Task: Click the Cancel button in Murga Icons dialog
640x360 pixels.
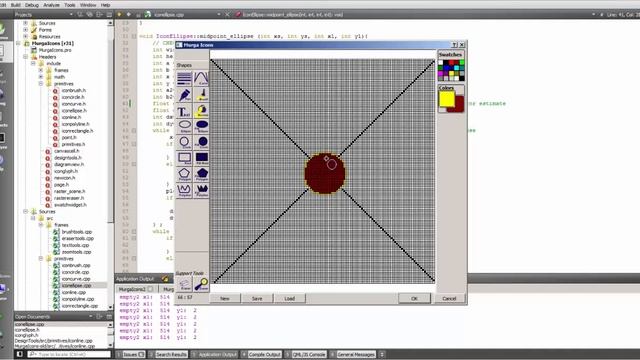Action: [x=449, y=298]
